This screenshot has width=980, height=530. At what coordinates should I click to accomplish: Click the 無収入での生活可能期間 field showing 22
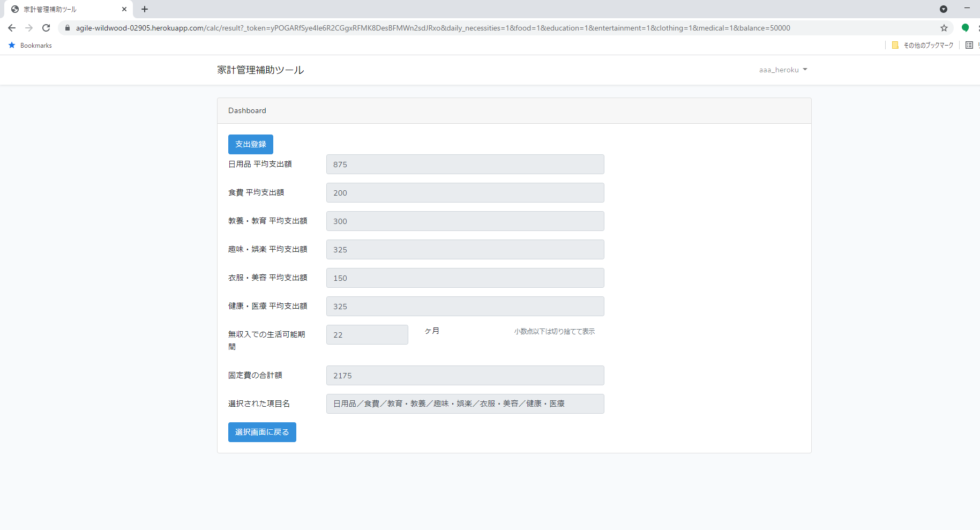pyautogui.click(x=367, y=334)
